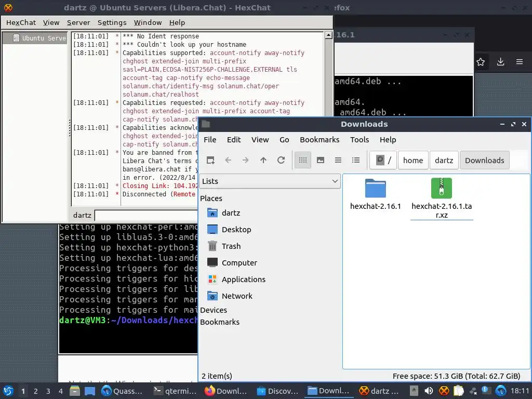Select the hexchat-2.16.1 folder

[375, 194]
